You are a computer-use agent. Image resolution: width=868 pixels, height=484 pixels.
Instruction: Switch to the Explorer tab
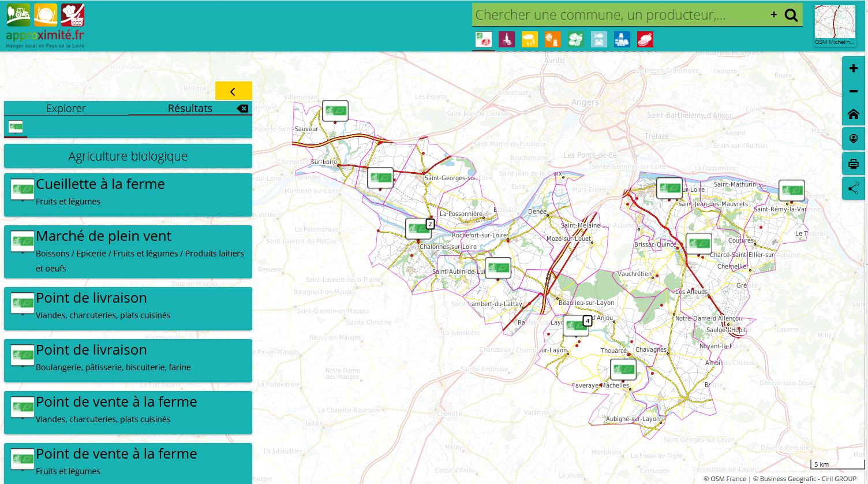[66, 109]
